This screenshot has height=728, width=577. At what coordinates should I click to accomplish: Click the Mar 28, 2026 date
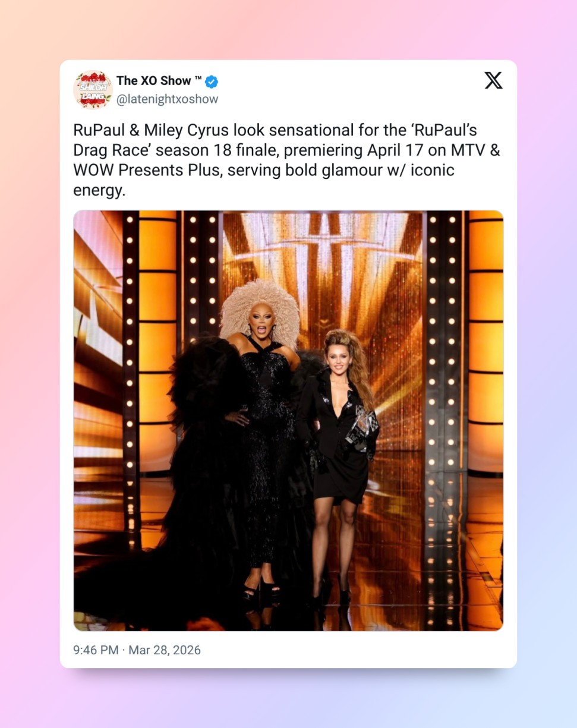tap(165, 650)
